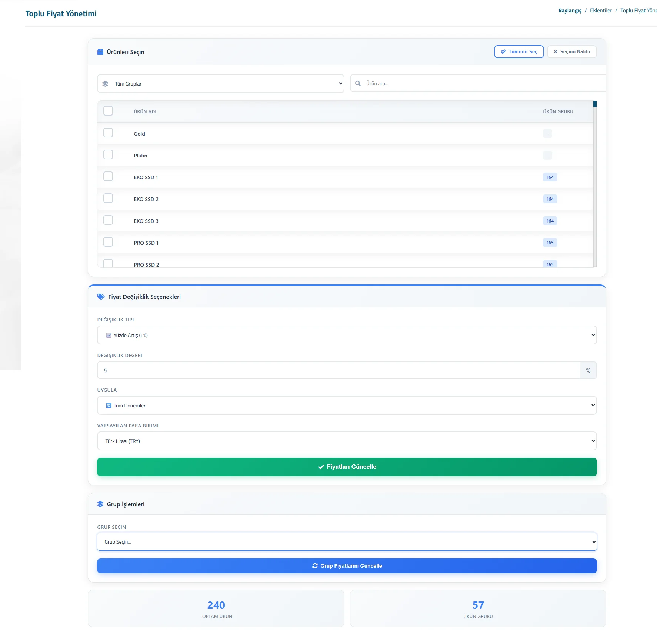
Task: Click the double-check icon in Tümünü Seç button
Action: tap(504, 51)
